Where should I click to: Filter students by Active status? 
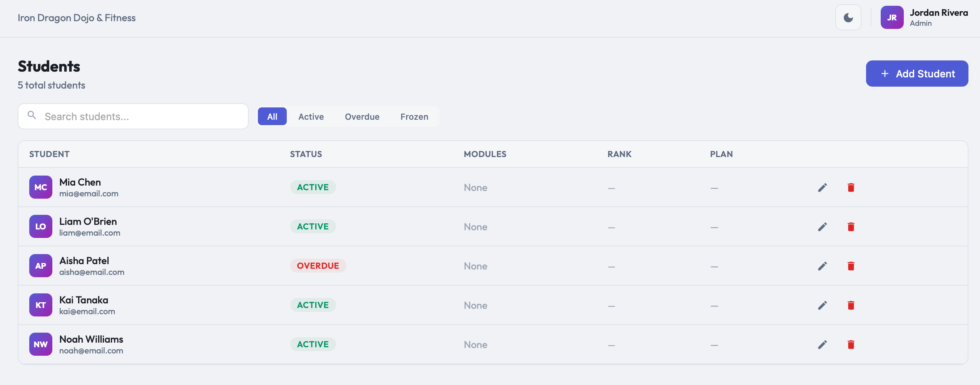pyautogui.click(x=311, y=117)
